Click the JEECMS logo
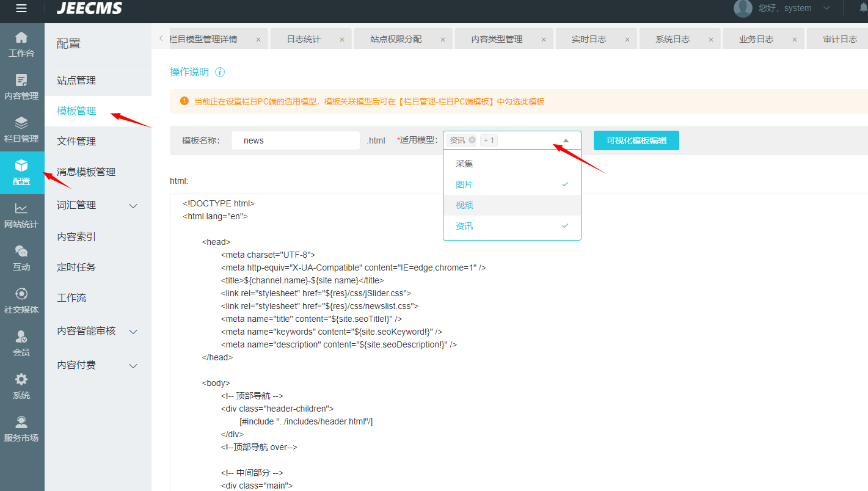 pyautogui.click(x=89, y=8)
